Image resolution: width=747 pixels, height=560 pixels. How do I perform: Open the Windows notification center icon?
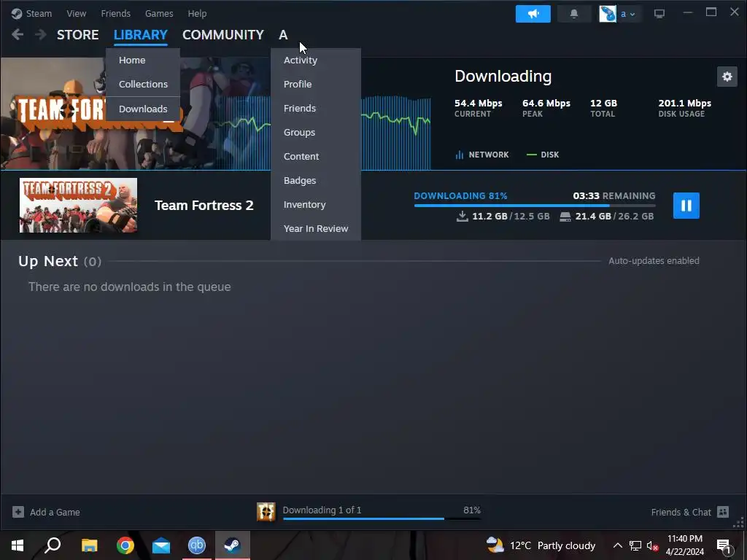click(724, 546)
